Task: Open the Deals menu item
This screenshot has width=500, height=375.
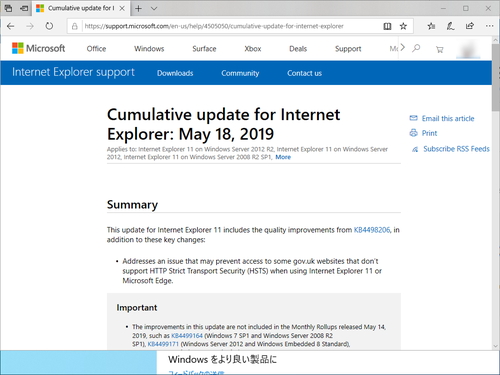Action: tap(298, 49)
